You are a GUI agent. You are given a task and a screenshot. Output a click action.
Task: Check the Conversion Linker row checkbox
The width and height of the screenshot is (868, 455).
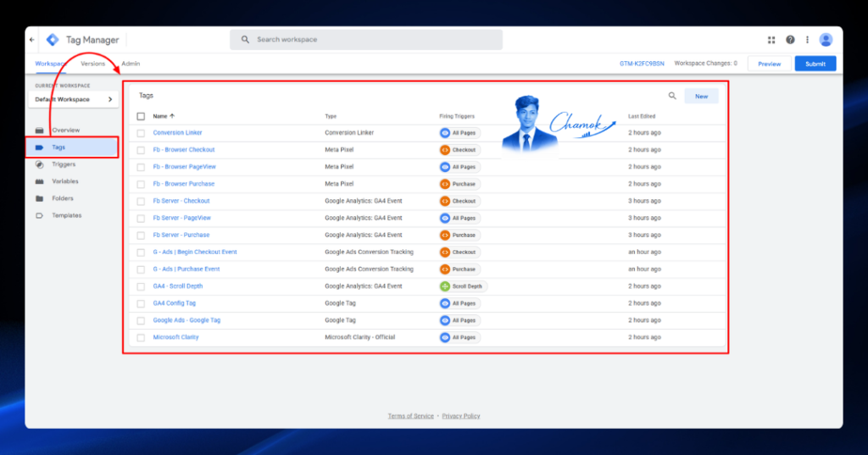(141, 133)
